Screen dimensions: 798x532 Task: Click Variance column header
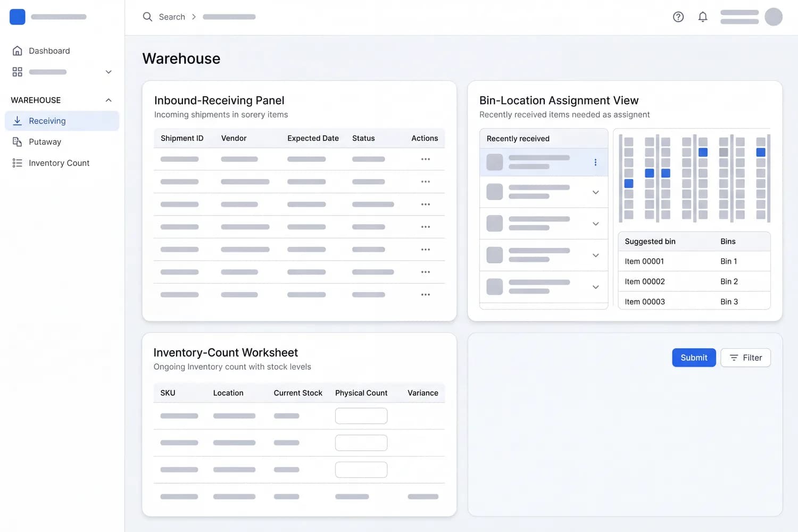(x=423, y=393)
